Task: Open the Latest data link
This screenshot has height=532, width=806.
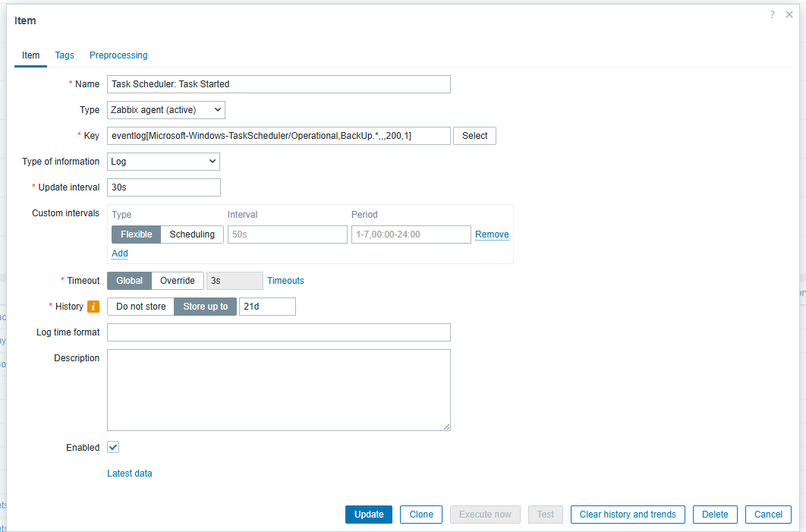Action: pos(130,474)
